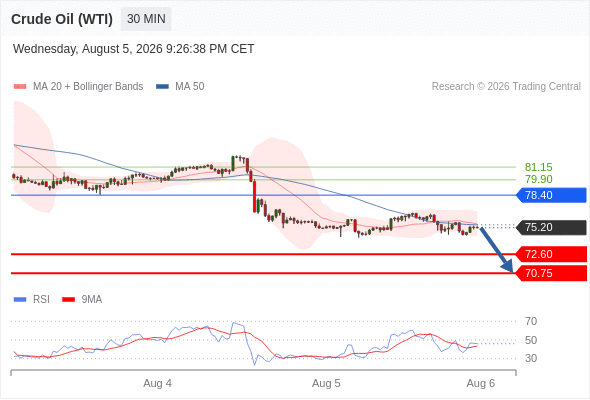Image resolution: width=590 pixels, height=400 pixels.
Task: Click the MA 20 + Bollinger Bands legend swatch
Action: (20, 87)
